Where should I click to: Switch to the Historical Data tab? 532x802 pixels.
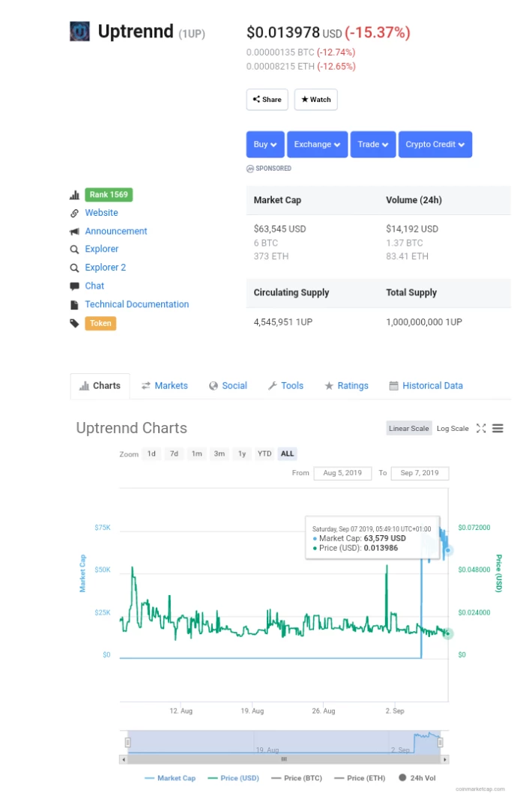tap(426, 386)
